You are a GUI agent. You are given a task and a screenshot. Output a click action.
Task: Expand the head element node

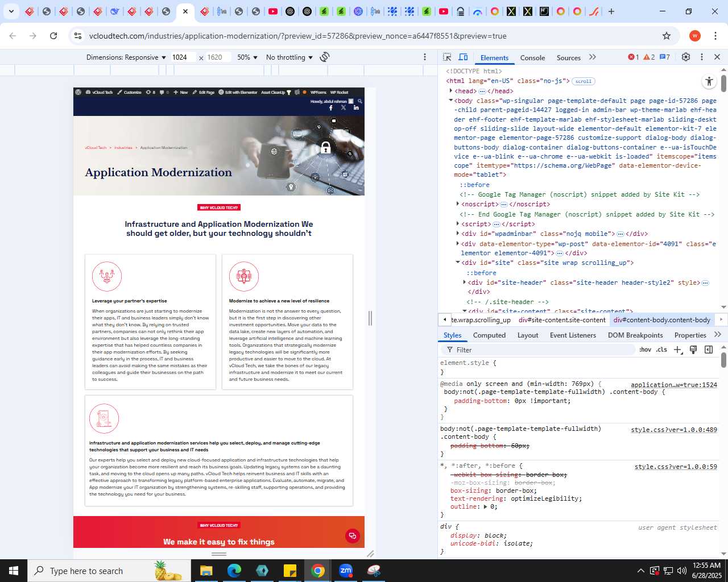tap(451, 91)
